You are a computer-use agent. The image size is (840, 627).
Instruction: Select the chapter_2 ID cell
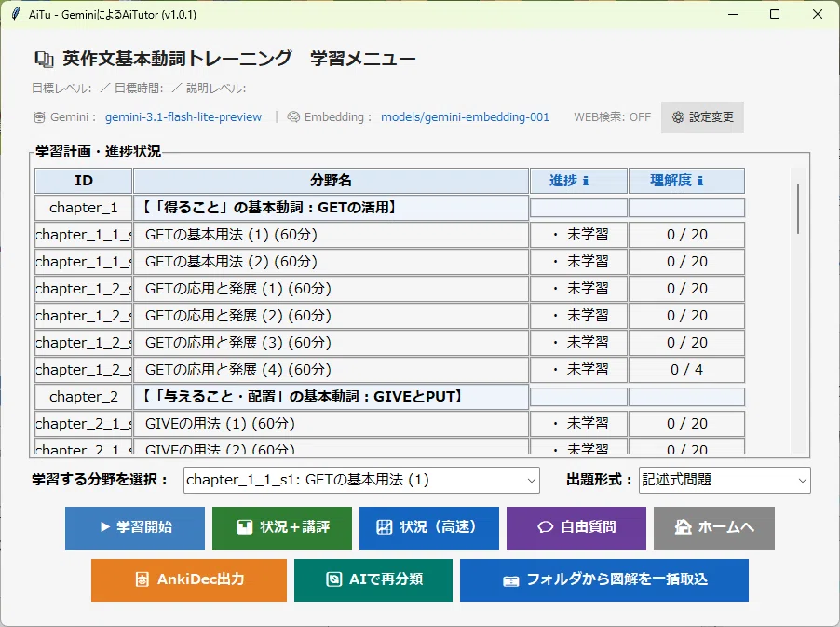coord(84,397)
